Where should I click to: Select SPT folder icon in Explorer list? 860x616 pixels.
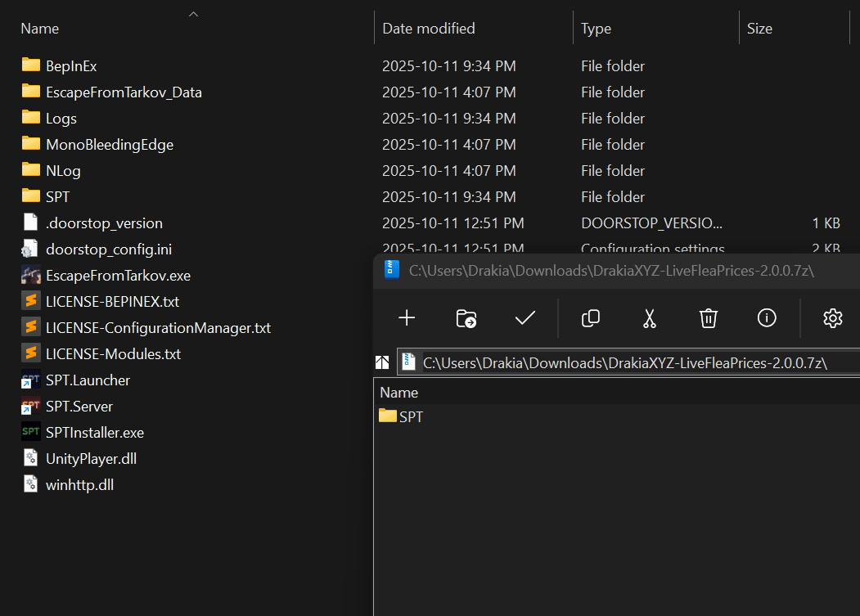click(31, 196)
